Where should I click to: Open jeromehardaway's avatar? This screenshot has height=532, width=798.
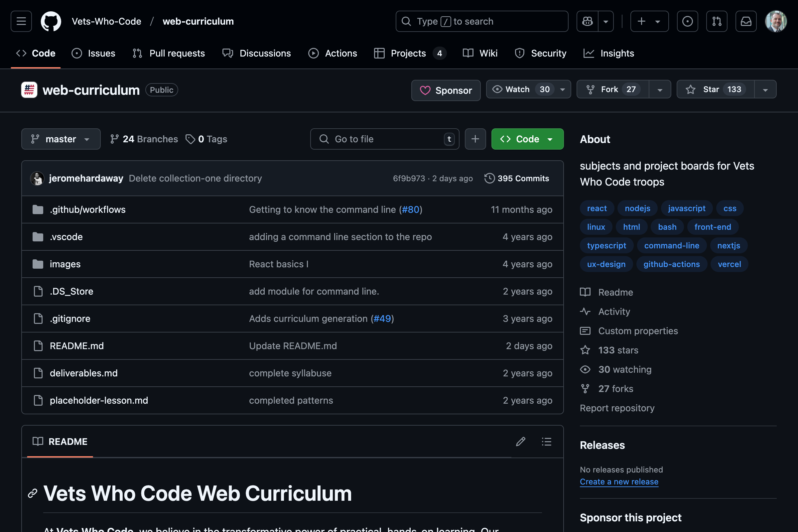coord(37,179)
